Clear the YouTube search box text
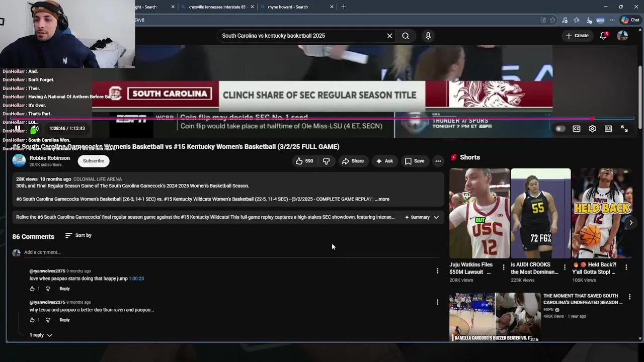Image resolution: width=644 pixels, height=362 pixels. pos(389,36)
